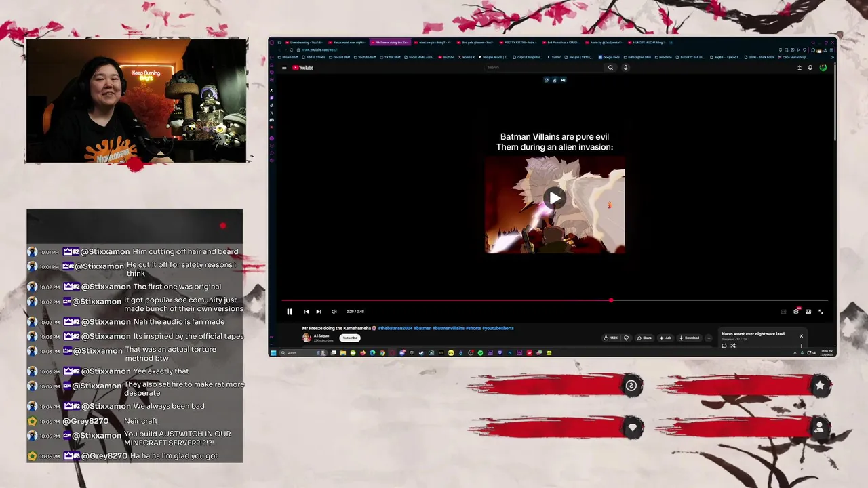Toggle the playlist loop option
The height and width of the screenshot is (488, 868).
pos(724,346)
